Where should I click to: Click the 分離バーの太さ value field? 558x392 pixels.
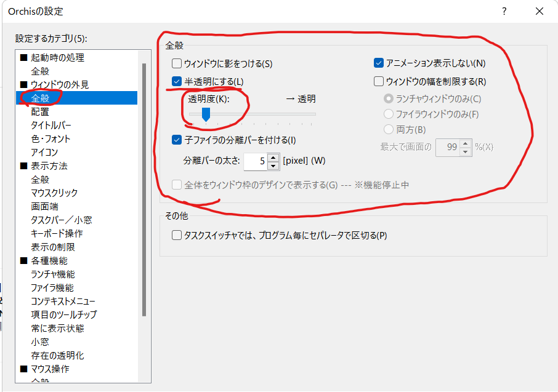256,161
